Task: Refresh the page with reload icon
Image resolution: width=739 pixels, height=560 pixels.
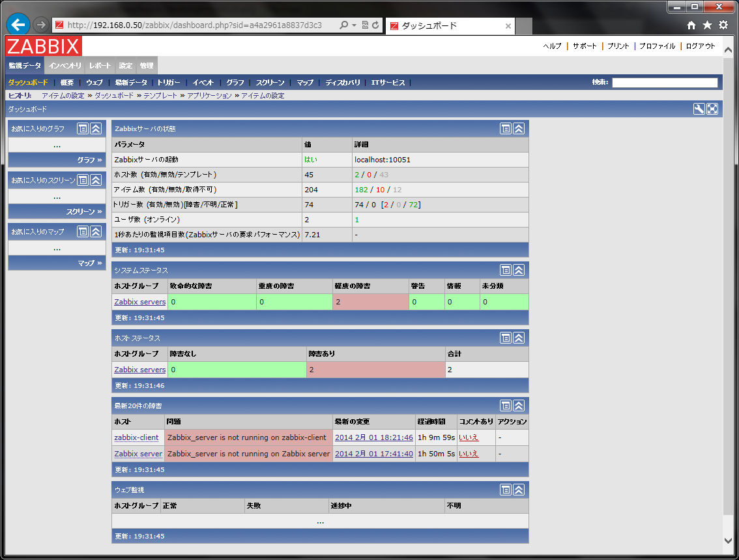Action: pyautogui.click(x=375, y=25)
